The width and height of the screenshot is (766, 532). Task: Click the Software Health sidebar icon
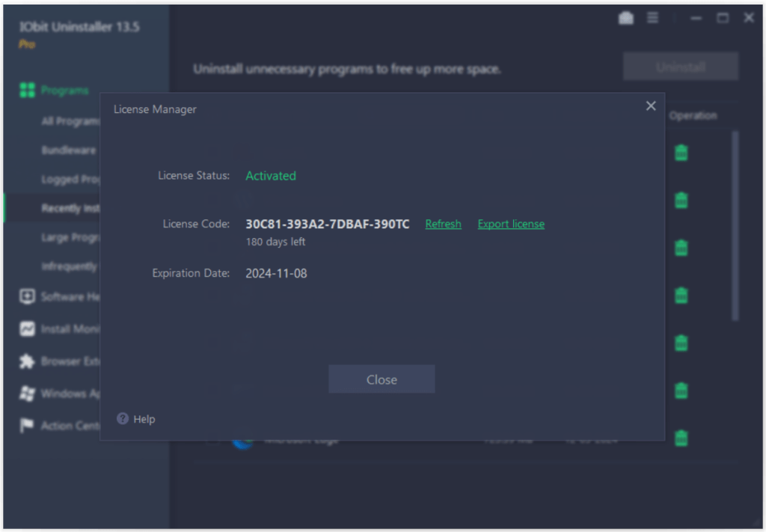tap(27, 296)
